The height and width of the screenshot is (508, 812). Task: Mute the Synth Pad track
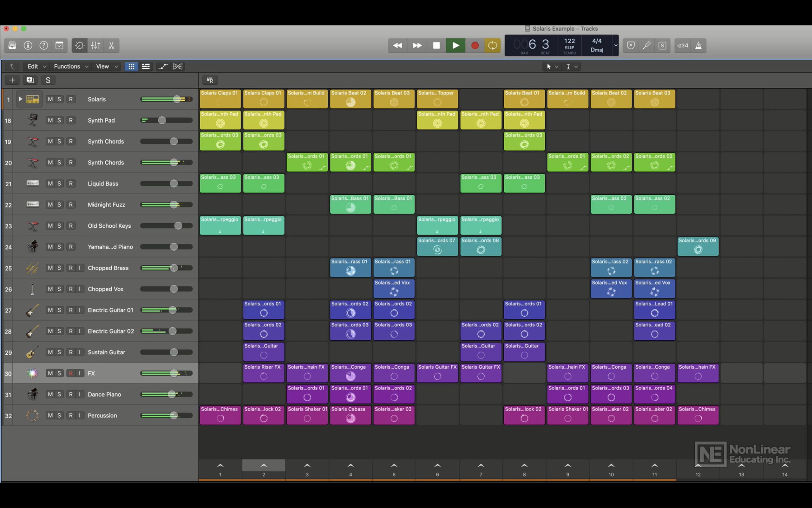(x=50, y=120)
